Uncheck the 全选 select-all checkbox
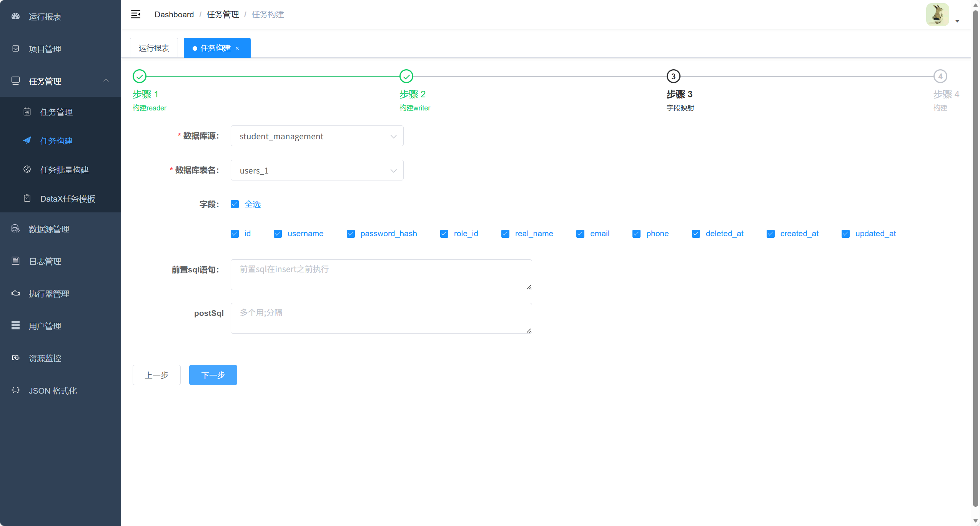The height and width of the screenshot is (526, 980). point(235,204)
